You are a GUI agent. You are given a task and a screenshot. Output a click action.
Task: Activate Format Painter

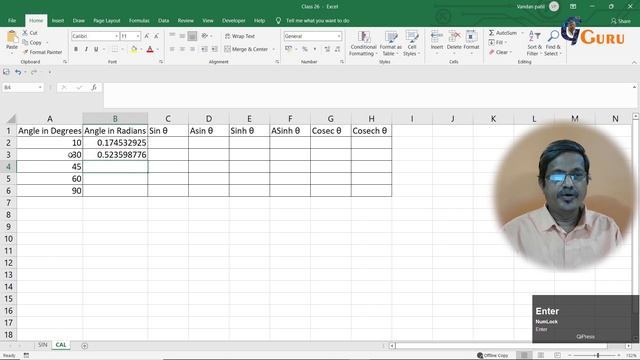42,52
